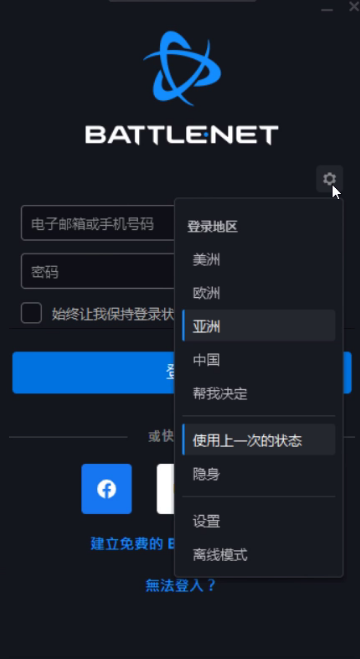Image resolution: width=360 pixels, height=659 pixels.
Task: Click the Facebook login icon
Action: (x=107, y=489)
